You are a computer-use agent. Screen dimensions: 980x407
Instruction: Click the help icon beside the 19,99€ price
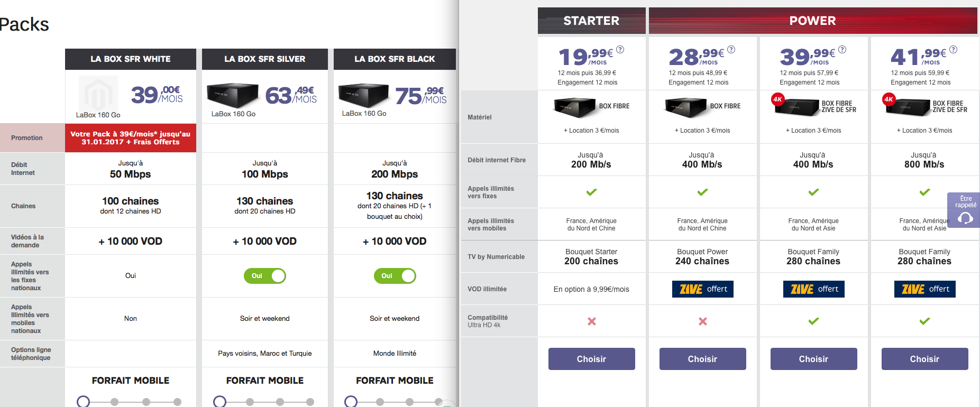point(620,50)
